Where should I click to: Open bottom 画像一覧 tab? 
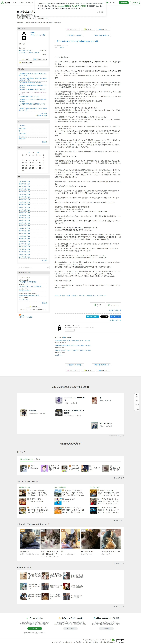click(x=103, y=370)
